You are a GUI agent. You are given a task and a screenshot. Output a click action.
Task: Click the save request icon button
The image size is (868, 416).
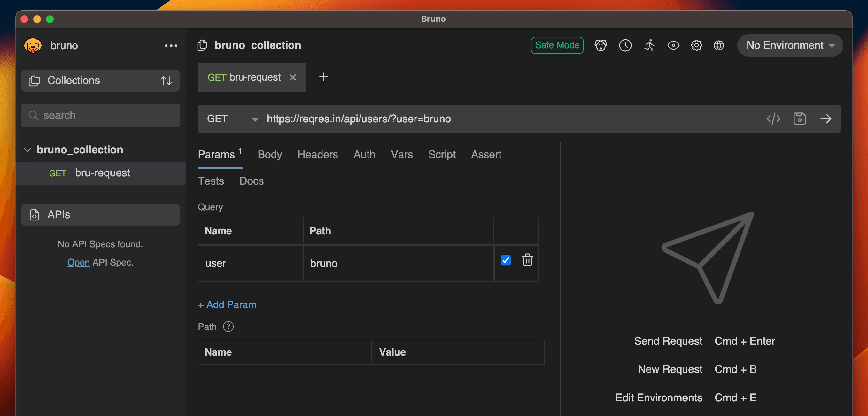click(799, 119)
